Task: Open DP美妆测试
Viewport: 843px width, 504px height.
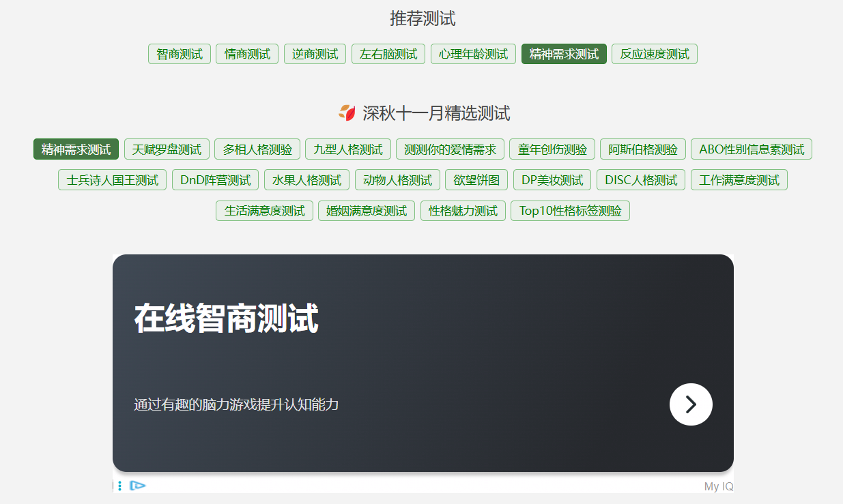Action: [552, 180]
